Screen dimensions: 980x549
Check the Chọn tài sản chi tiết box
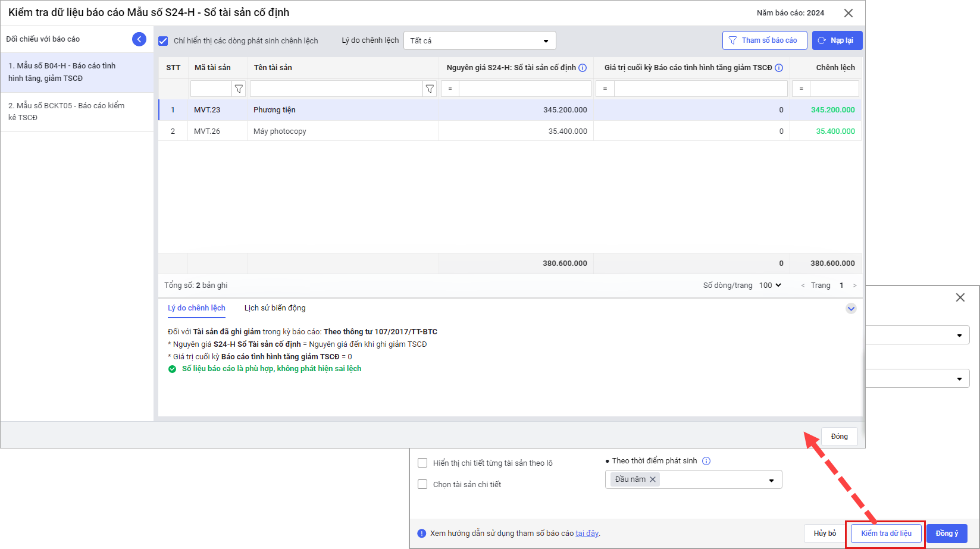422,484
